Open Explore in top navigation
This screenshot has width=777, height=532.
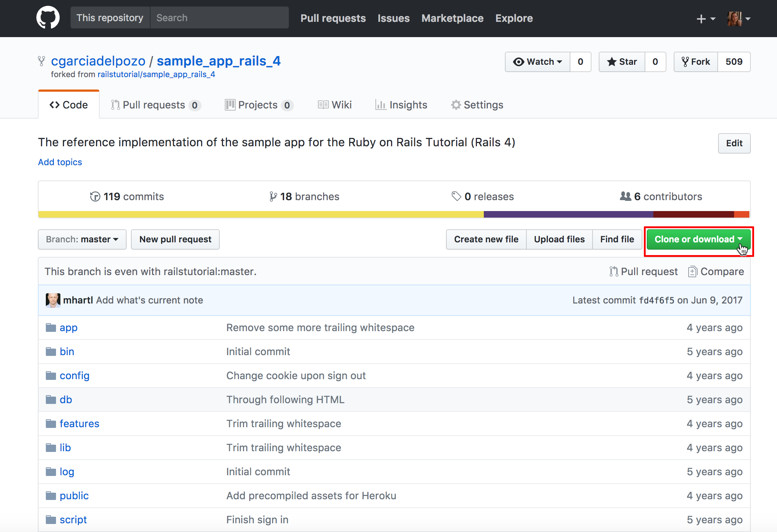(x=514, y=18)
